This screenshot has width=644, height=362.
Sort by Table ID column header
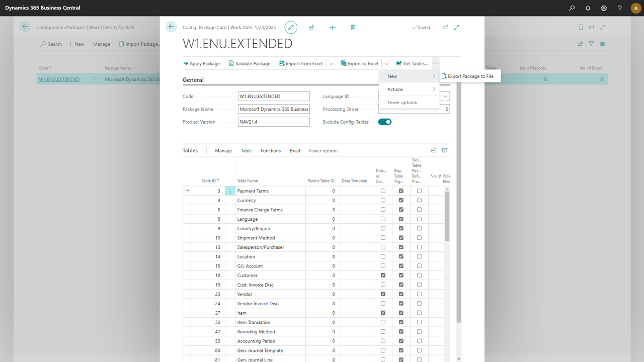[210, 180]
